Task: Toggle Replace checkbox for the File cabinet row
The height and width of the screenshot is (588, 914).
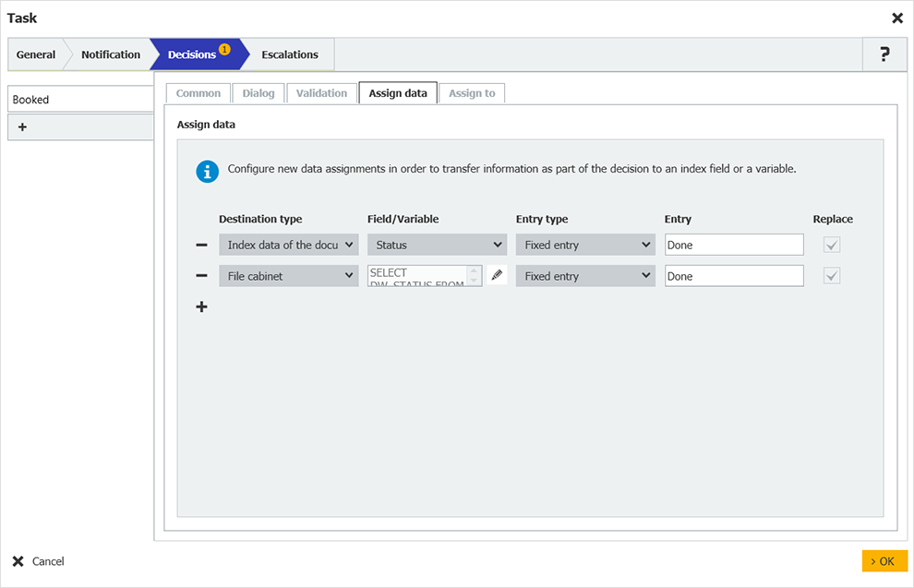Action: [830, 275]
